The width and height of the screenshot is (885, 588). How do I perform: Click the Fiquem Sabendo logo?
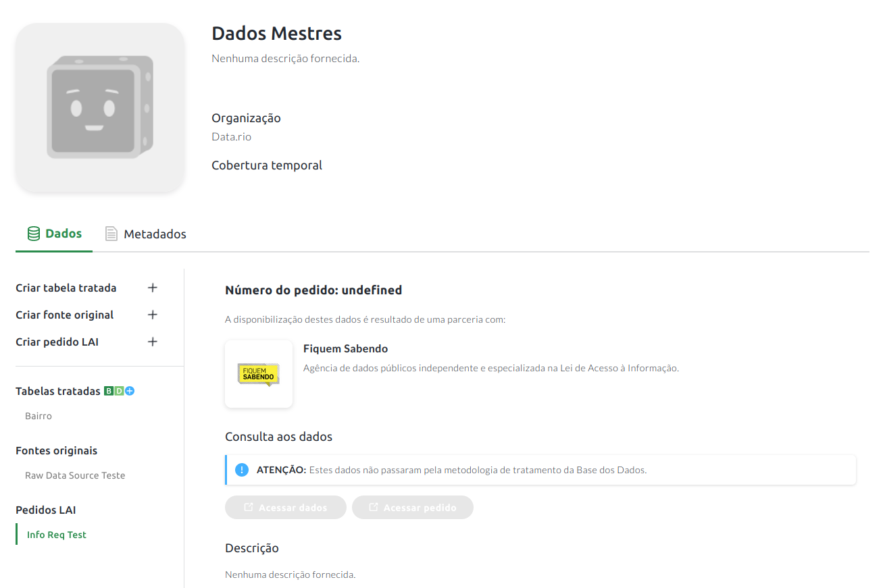[x=259, y=374]
